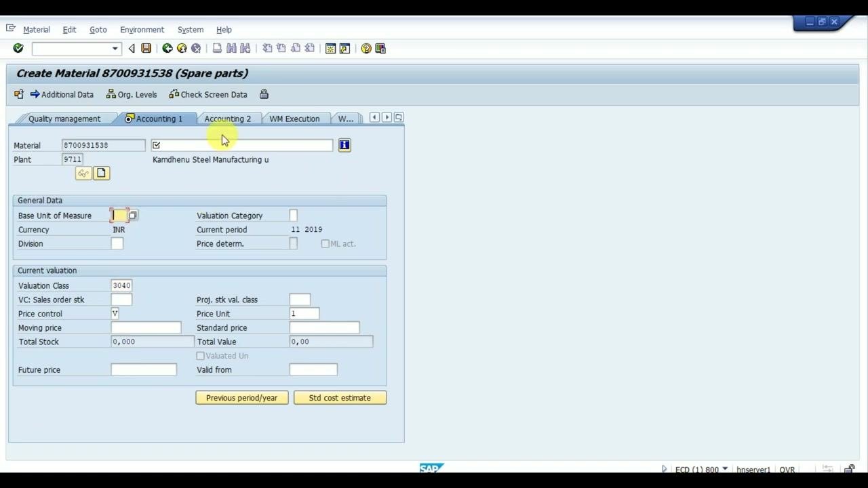Screen dimensions: 868x488
Task: Click the Generate Shortcut toolbar icon
Action: tap(344, 48)
